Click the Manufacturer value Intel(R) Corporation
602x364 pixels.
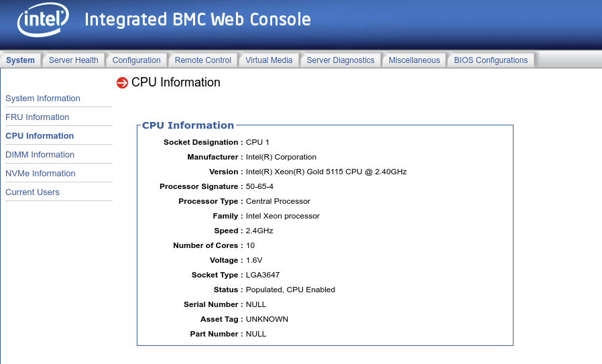[281, 157]
